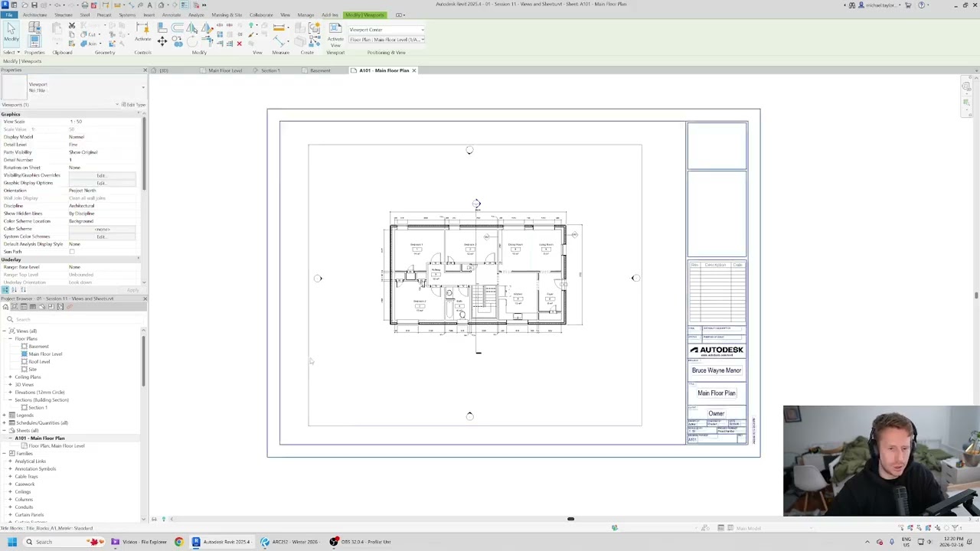Select Site in Floor Plans tree
Screen dimensions: 980x551
click(32, 369)
